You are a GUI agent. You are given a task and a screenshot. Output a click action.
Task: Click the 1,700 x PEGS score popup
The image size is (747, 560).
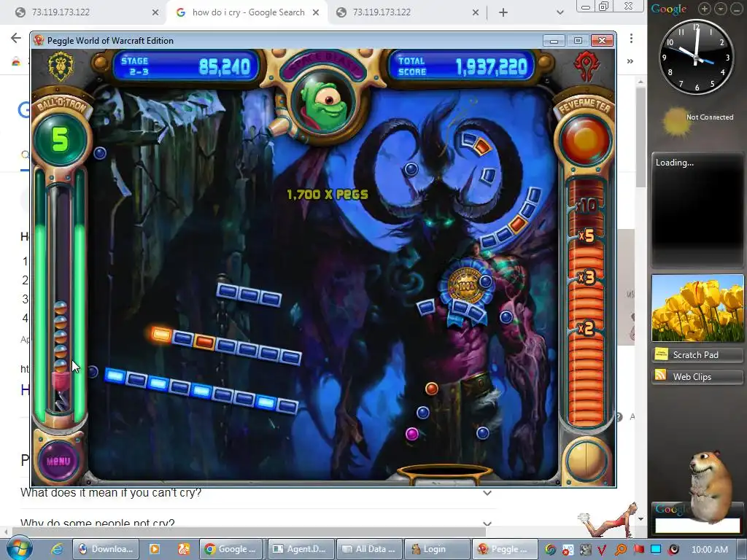point(328,194)
